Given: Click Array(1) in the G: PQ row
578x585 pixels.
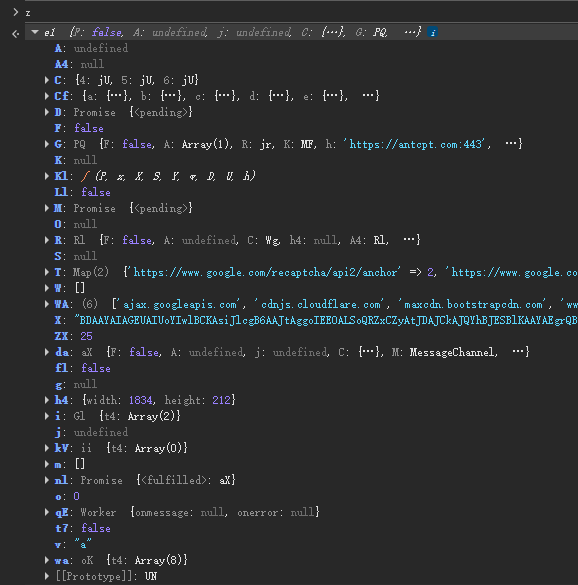Looking at the screenshot, I should point(205,144).
